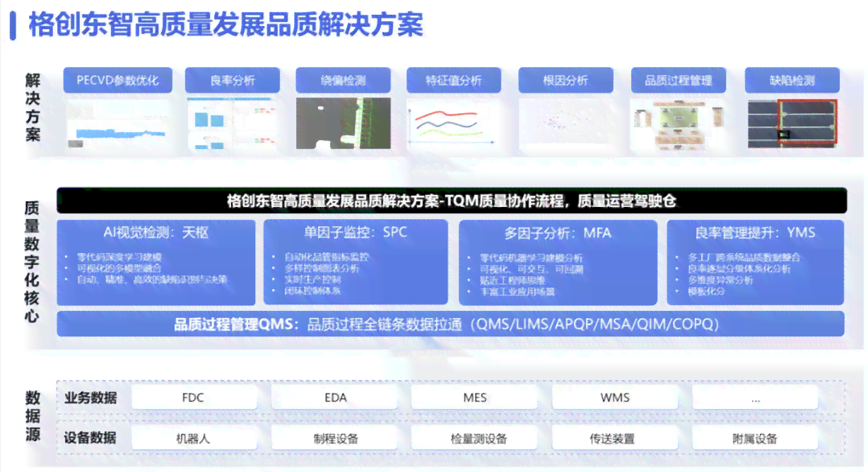The image size is (868, 472).
Task: Click the slide title 格创东智高质量发展品质解决方案
Action: (225, 25)
